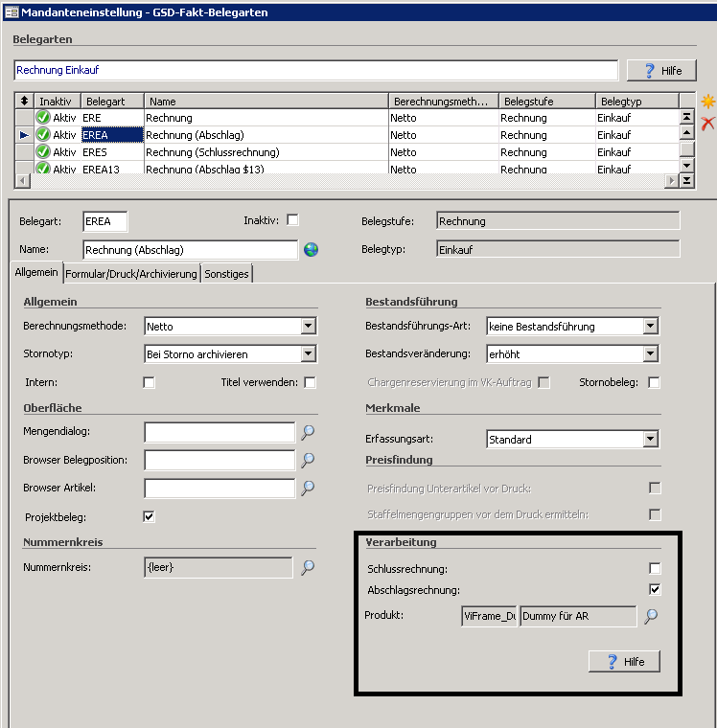Viewport: 717px width, 728px height.
Task: Select the ERES cell in grid
Action: 112,152
